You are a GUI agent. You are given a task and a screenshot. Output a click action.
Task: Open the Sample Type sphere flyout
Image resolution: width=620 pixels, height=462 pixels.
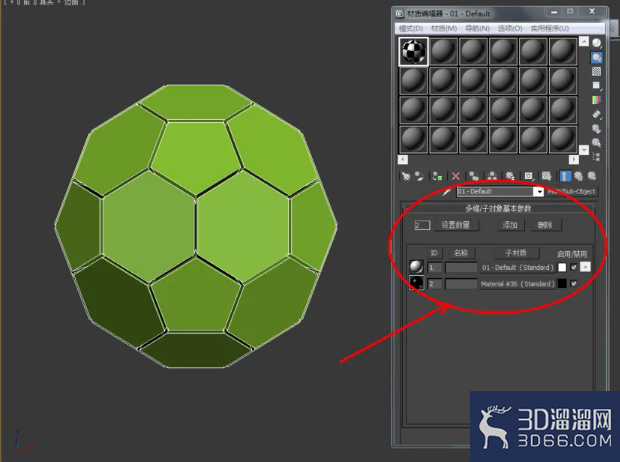(597, 43)
